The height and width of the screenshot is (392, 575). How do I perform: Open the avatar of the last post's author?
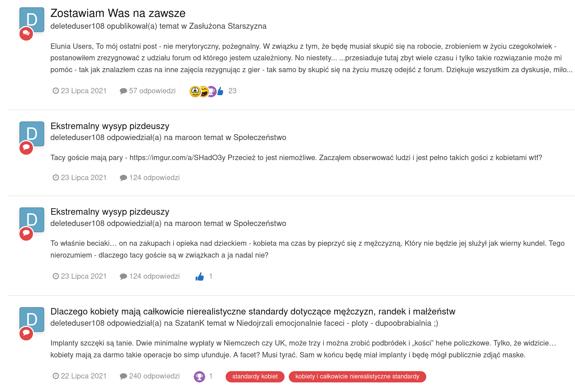[x=32, y=319]
